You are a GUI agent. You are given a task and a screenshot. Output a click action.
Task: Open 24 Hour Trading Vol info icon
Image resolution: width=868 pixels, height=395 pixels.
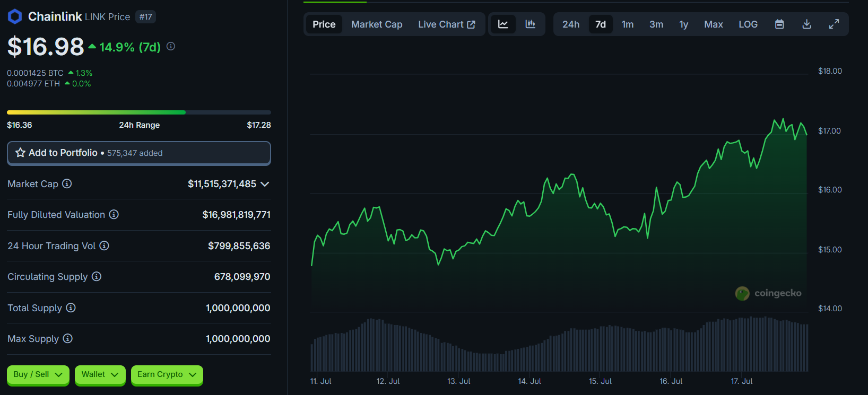point(105,246)
